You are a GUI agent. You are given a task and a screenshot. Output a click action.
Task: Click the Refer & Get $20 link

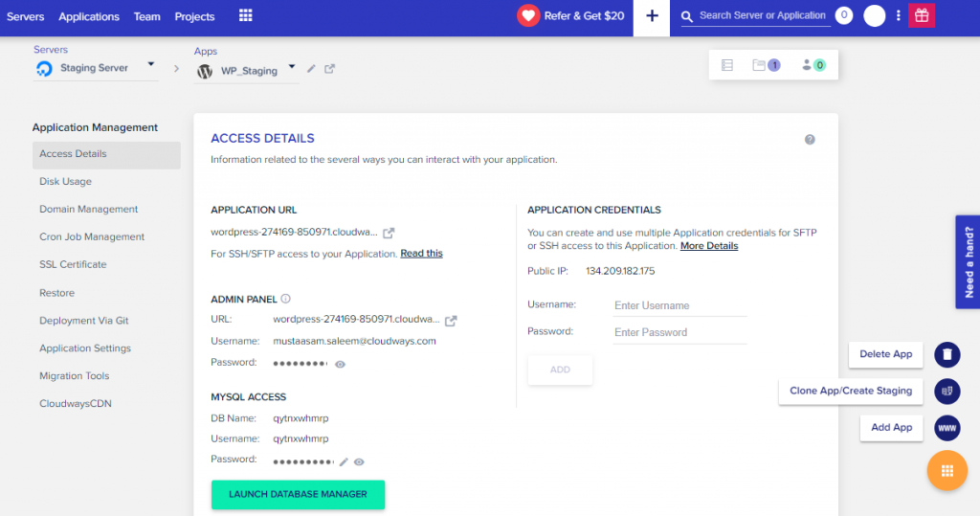(584, 16)
